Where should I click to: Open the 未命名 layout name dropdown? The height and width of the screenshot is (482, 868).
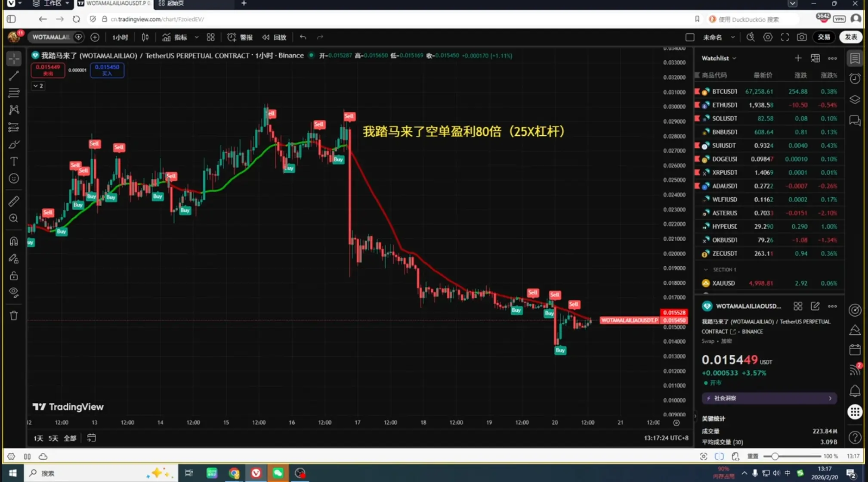tap(732, 37)
